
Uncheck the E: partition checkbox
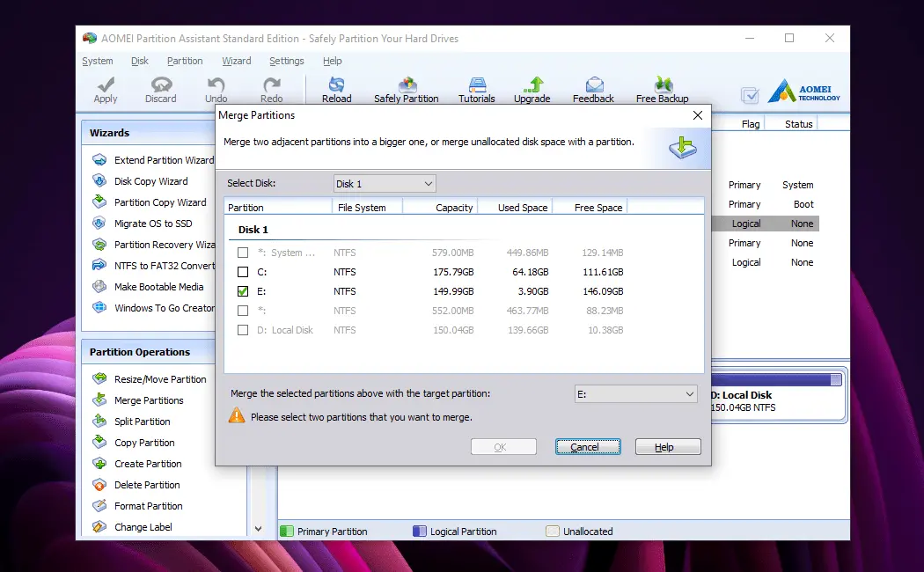click(x=243, y=291)
